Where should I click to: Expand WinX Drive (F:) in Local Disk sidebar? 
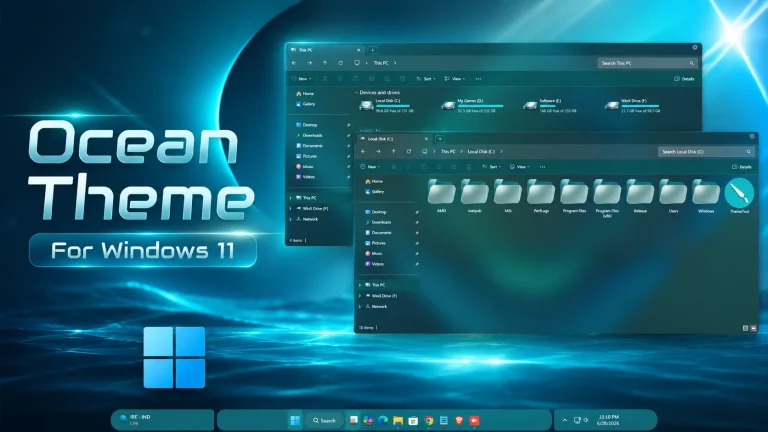click(x=360, y=296)
